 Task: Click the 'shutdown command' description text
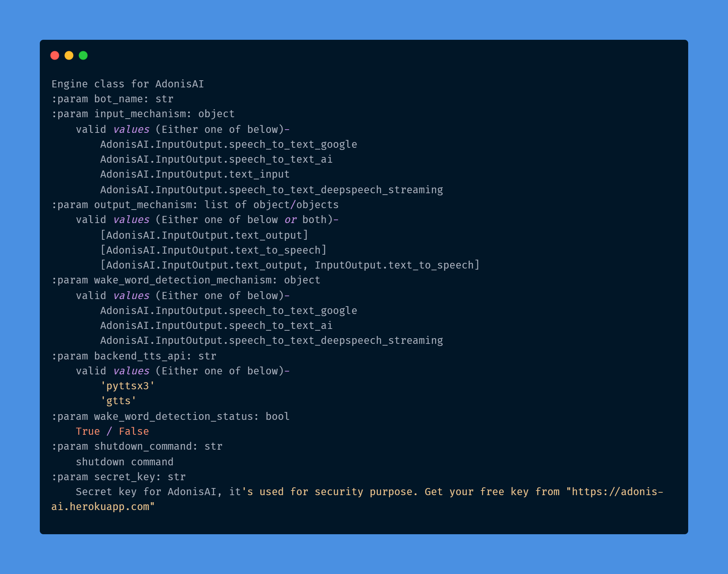(x=124, y=462)
